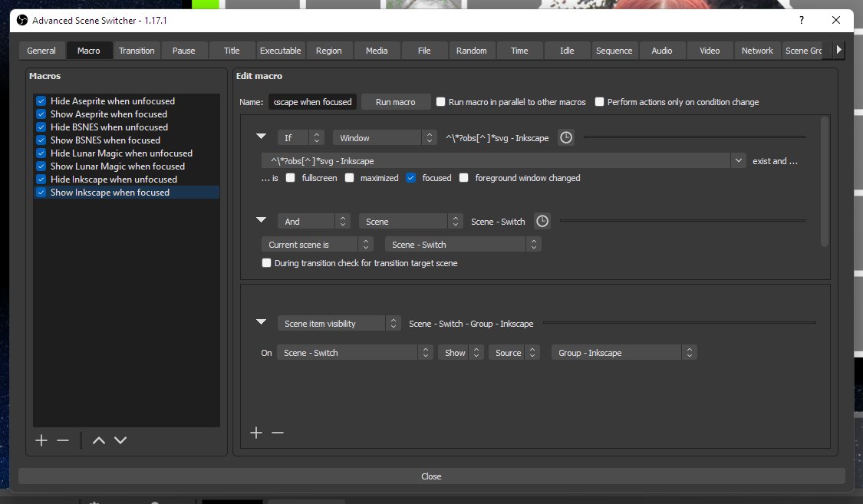Open the Group - Inkscape source dropdown
The image size is (863, 504).
(624, 353)
